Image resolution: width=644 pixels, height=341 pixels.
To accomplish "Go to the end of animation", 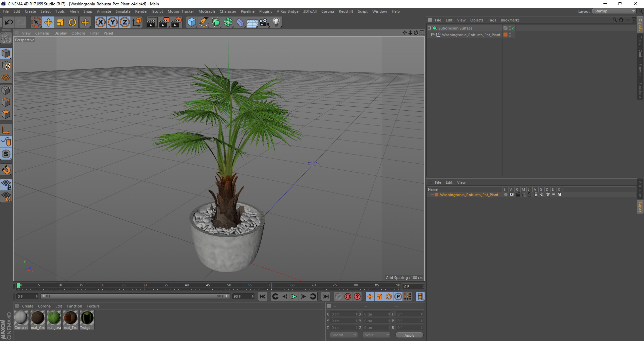I will 325,296.
